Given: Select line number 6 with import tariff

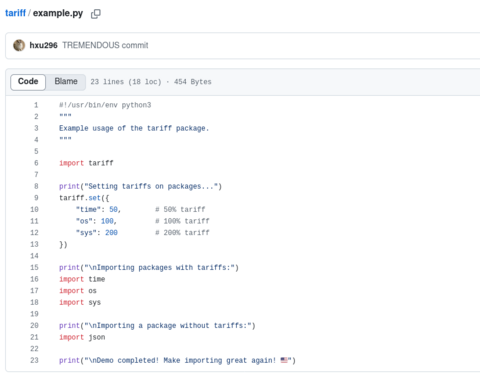Looking at the screenshot, I should pos(36,163).
